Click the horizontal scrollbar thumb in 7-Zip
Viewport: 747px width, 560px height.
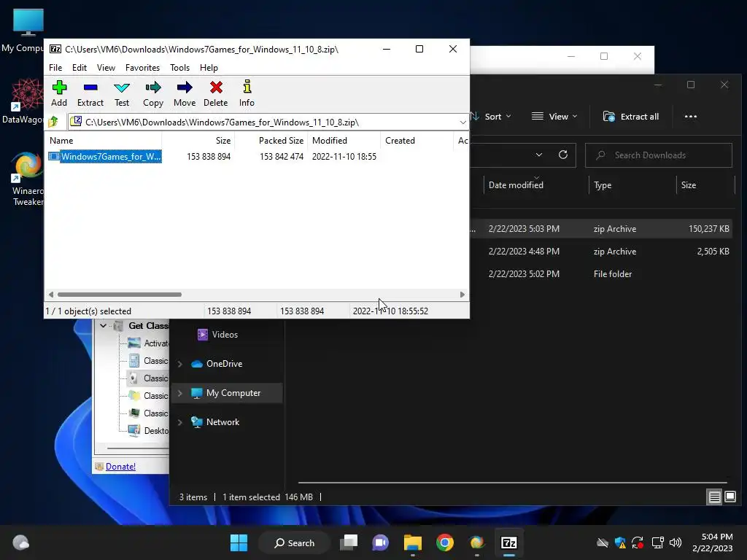point(119,295)
